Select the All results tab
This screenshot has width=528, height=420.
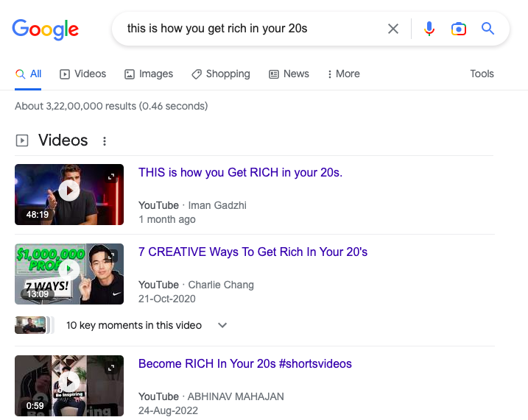(x=28, y=74)
